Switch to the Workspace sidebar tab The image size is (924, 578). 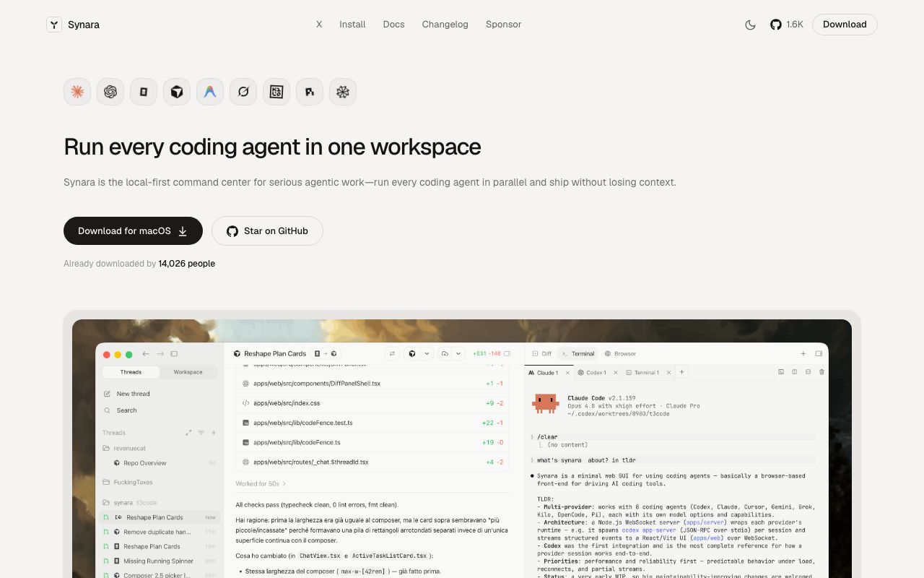tap(188, 372)
